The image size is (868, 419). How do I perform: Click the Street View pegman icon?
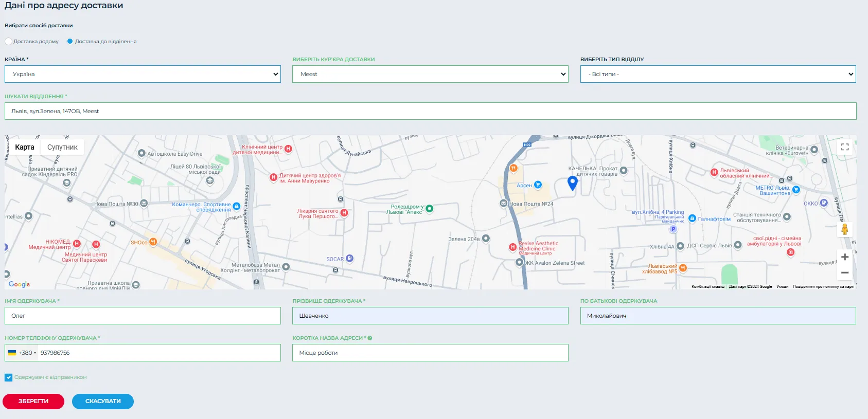(x=844, y=229)
